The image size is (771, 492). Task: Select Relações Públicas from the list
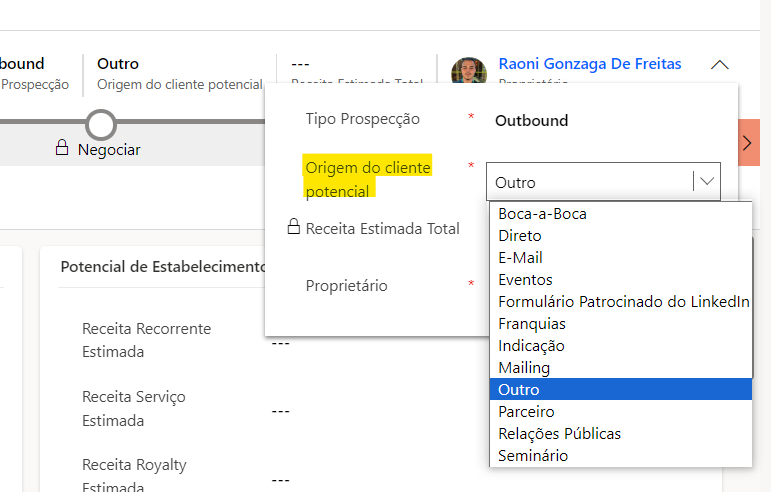pyautogui.click(x=559, y=434)
